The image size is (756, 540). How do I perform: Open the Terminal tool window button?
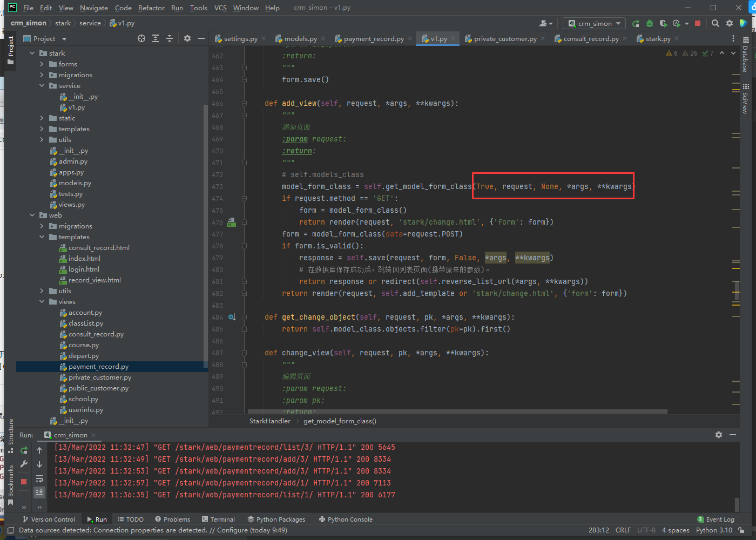[x=218, y=519]
